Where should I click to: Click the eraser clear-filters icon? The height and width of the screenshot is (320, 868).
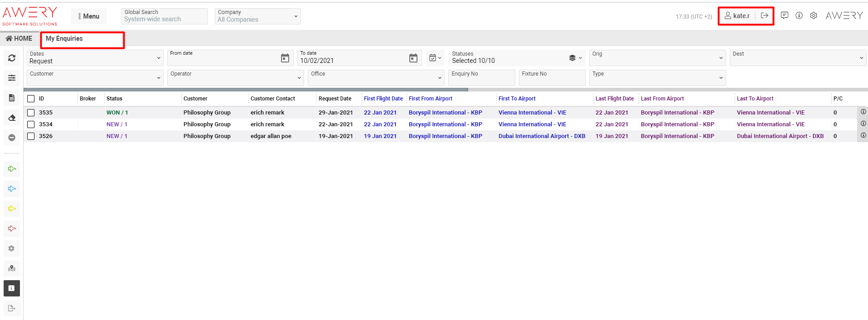click(x=12, y=118)
